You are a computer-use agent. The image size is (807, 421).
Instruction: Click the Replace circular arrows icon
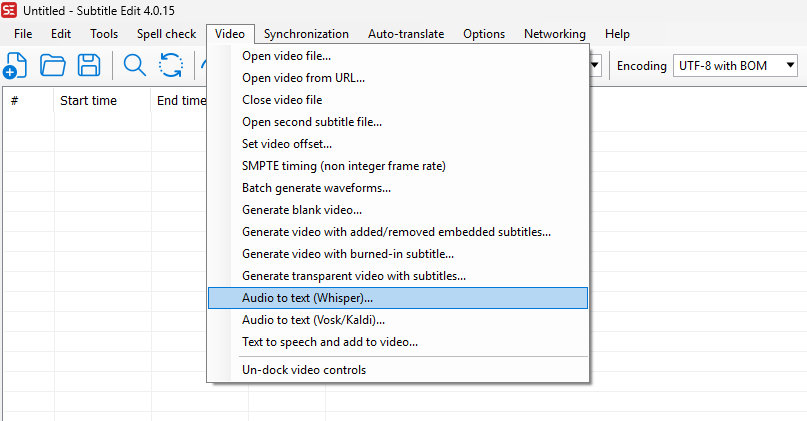point(171,66)
